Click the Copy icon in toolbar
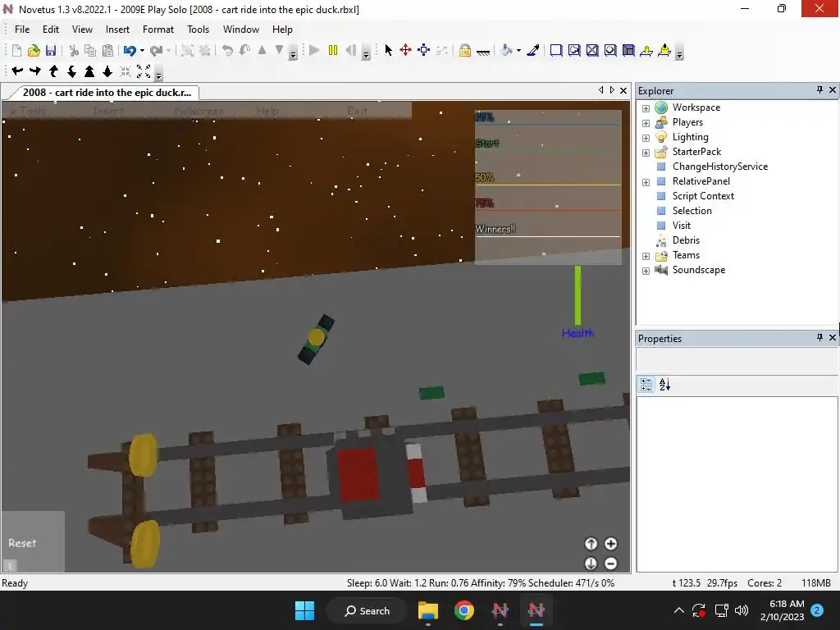 coord(90,50)
